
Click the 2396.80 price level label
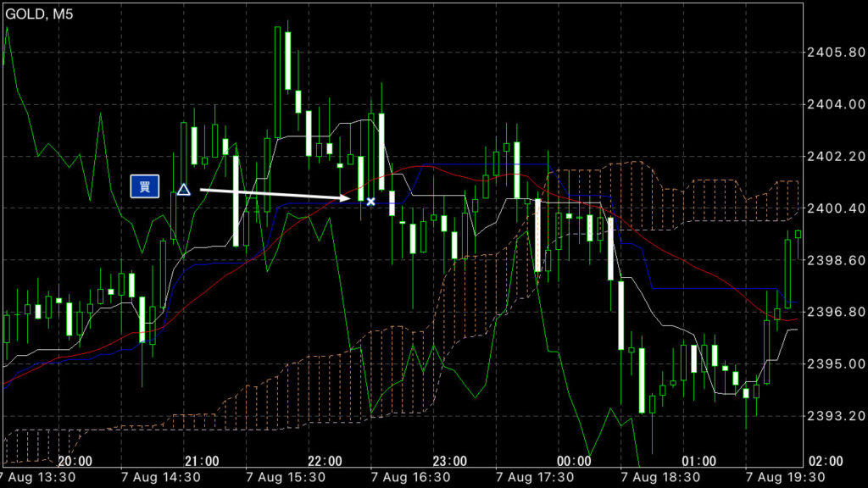point(835,312)
